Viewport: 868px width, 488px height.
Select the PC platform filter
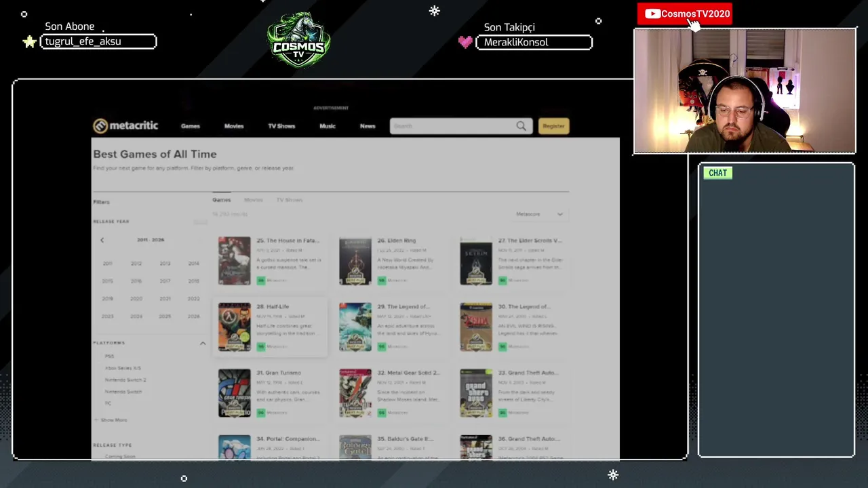108,403
